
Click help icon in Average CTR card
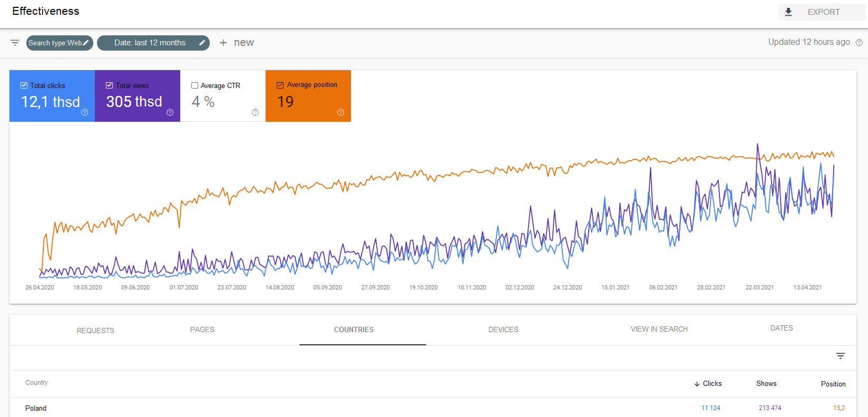255,112
